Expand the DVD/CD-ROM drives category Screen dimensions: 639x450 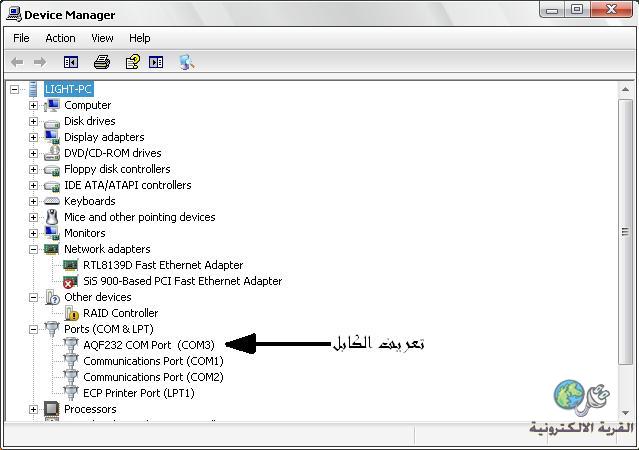coord(33,153)
